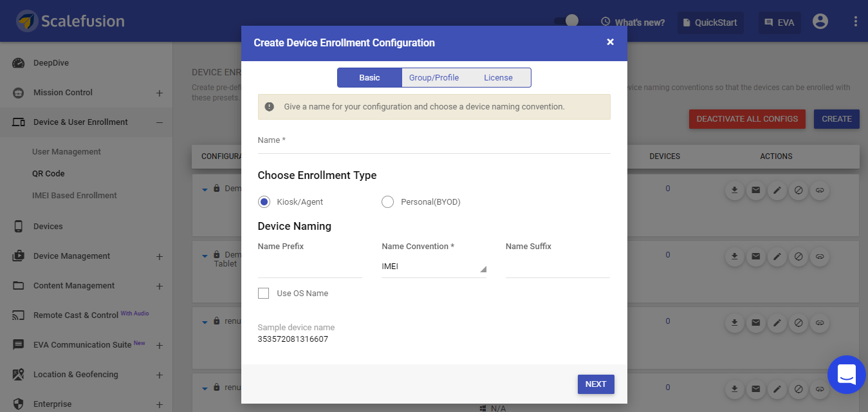Click the Name input field
Screen dimensions: 868x412
pyautogui.click(x=434, y=148)
